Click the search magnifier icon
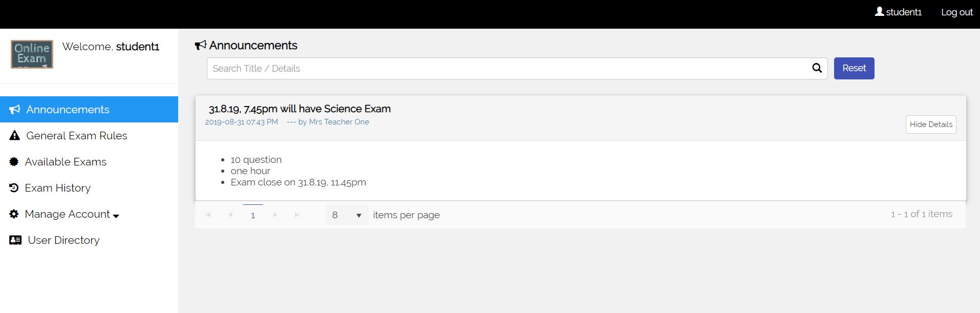This screenshot has width=980, height=313. point(817,68)
